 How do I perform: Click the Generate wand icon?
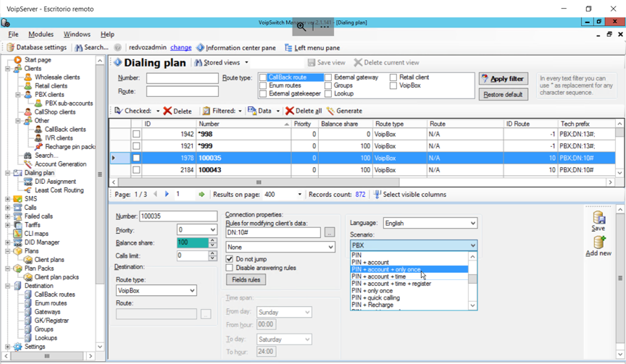tap(330, 111)
